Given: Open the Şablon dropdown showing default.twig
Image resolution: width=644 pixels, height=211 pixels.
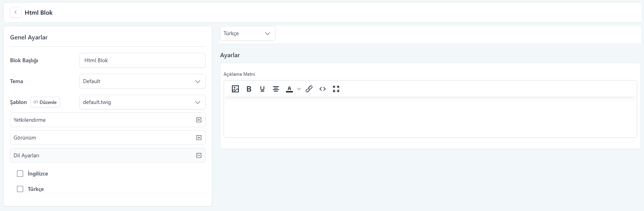Looking at the screenshot, I should pyautogui.click(x=142, y=102).
